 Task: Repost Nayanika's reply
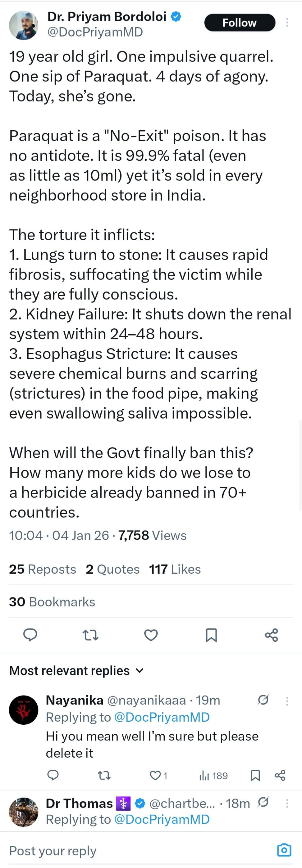pos(104,776)
